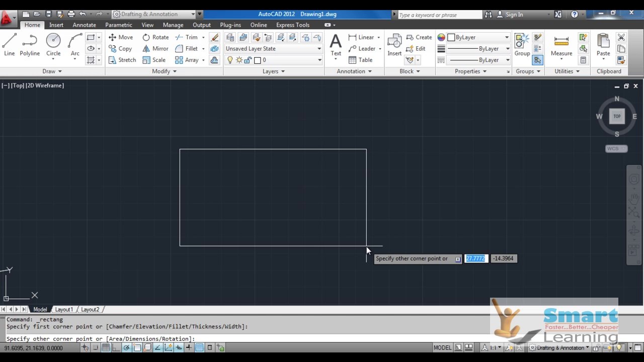This screenshot has width=644, height=362.
Task: Click the Insert block icon
Action: point(394,45)
